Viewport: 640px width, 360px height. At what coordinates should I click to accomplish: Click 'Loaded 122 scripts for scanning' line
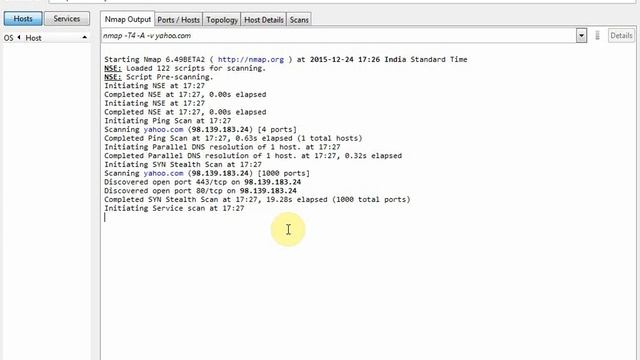185,68
